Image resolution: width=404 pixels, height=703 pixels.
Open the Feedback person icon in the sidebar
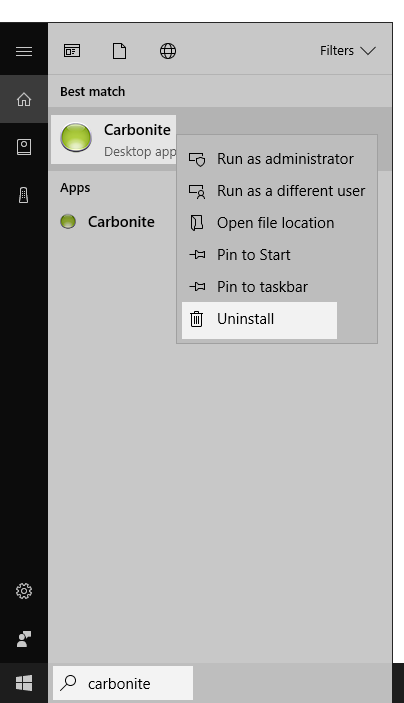24,639
